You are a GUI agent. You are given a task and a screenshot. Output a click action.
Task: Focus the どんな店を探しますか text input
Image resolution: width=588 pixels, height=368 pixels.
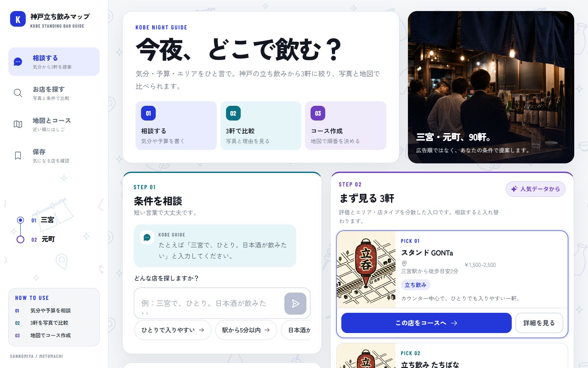click(209, 303)
